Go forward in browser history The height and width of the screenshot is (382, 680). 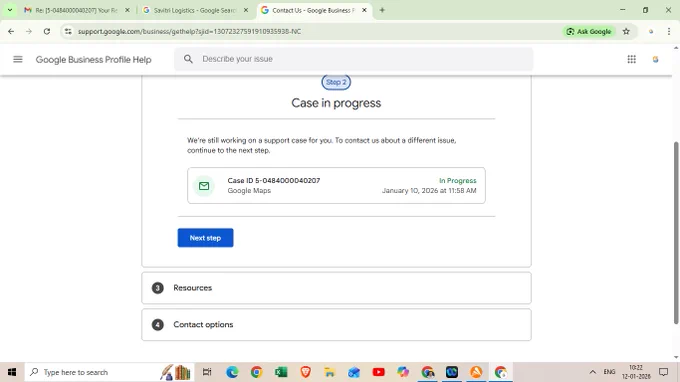[29, 31]
